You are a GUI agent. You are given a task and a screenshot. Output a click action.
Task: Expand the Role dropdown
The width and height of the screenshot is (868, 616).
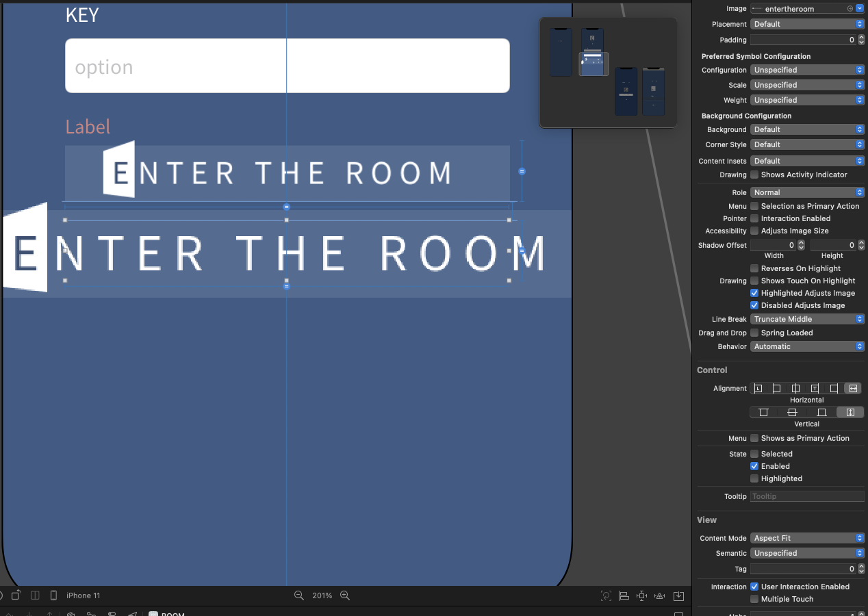808,192
